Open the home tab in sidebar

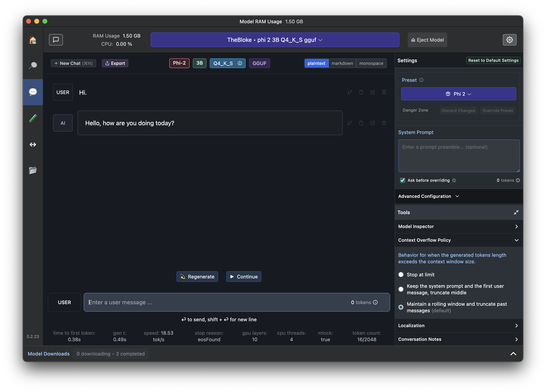click(33, 40)
